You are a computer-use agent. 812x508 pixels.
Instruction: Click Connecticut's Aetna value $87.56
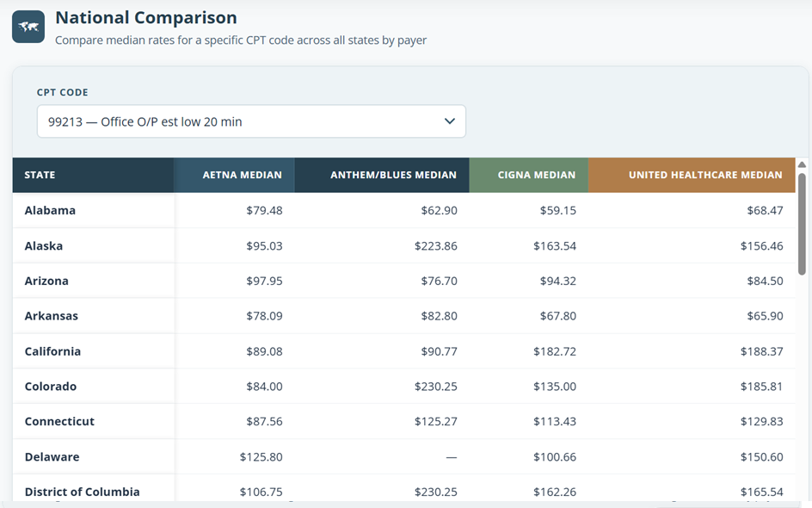tap(264, 421)
